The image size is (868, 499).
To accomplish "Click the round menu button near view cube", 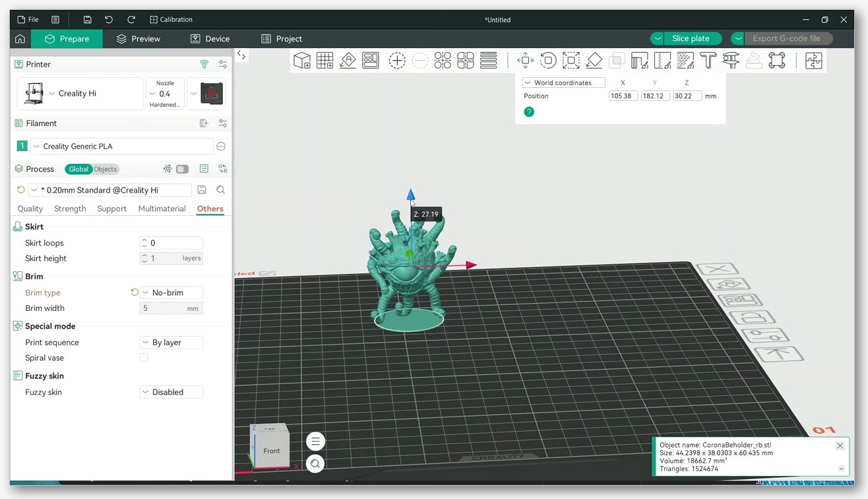I will tap(315, 442).
